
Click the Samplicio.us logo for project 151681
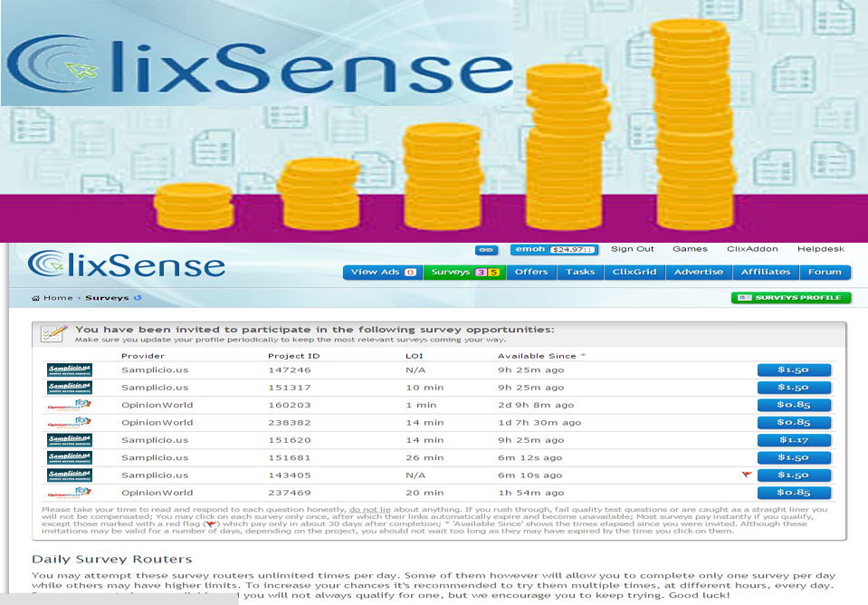click(70, 457)
